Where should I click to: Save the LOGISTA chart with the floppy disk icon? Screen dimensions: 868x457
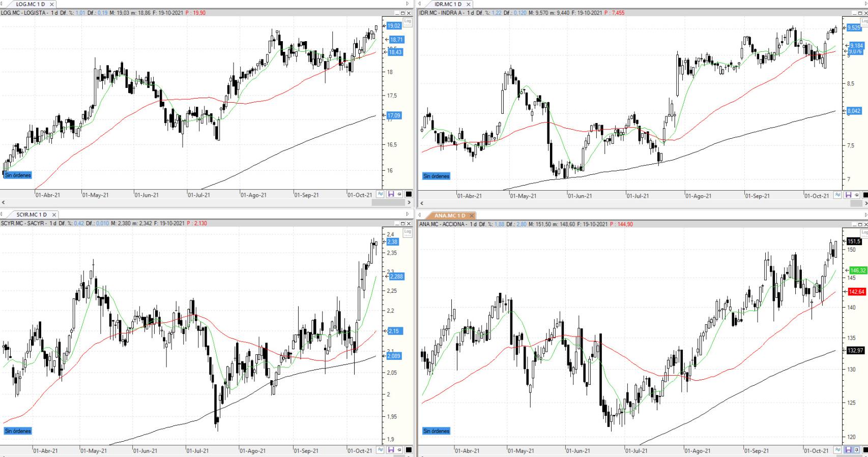point(391,194)
